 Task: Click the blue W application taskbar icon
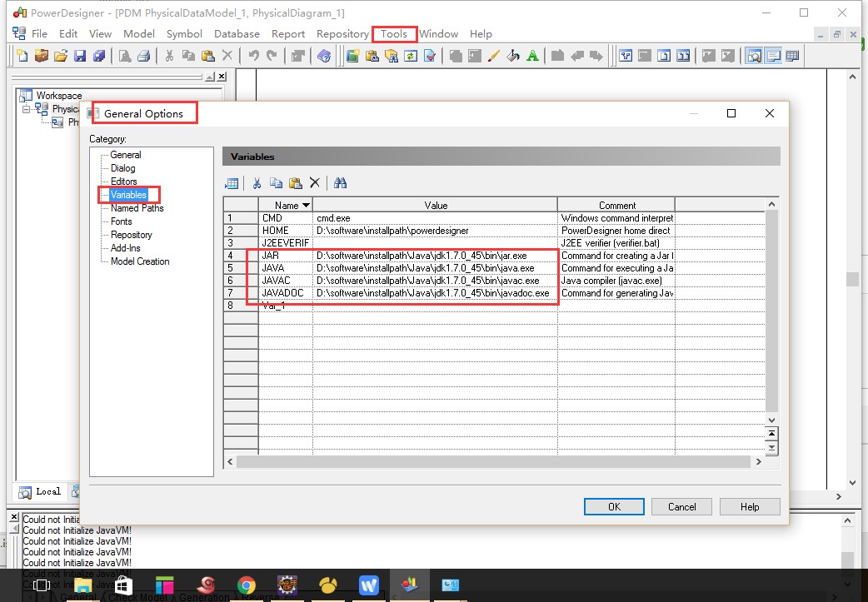[x=369, y=585]
